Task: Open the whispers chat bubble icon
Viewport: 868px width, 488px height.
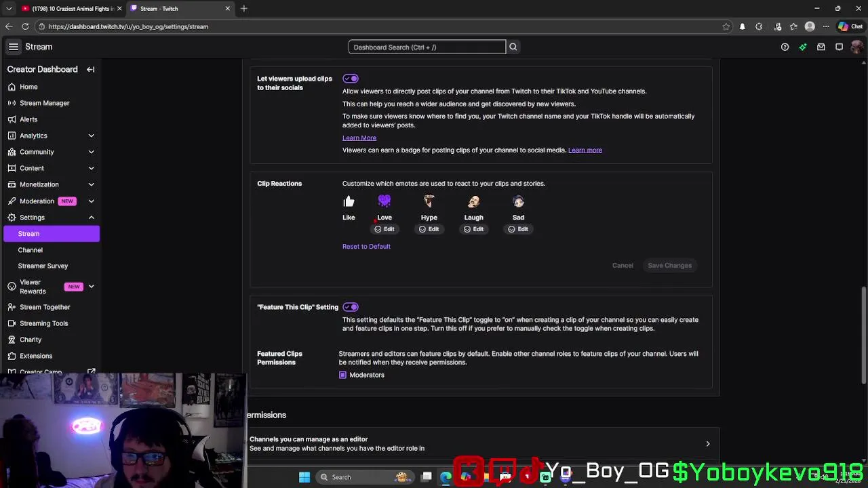Action: point(839,47)
